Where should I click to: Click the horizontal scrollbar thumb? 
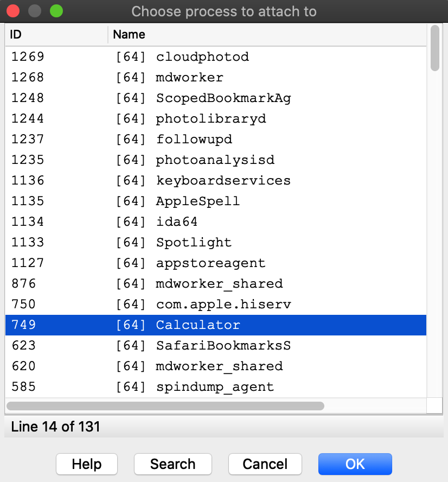[165, 405]
